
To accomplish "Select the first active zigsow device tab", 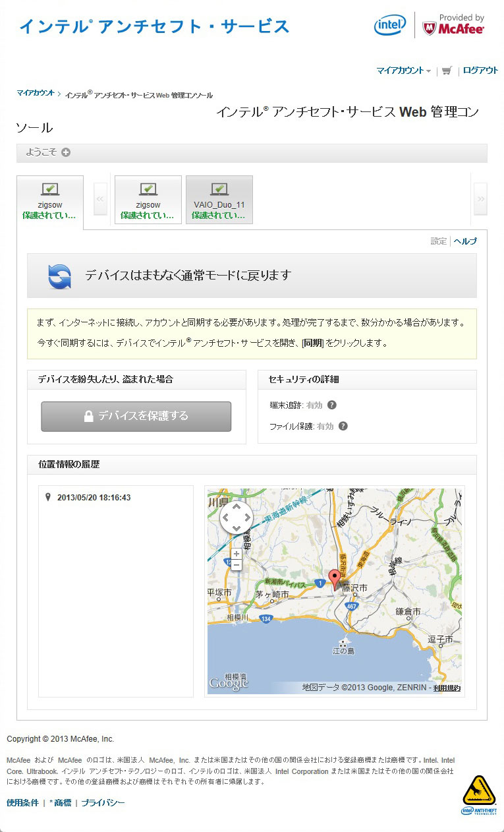I will pos(50,202).
